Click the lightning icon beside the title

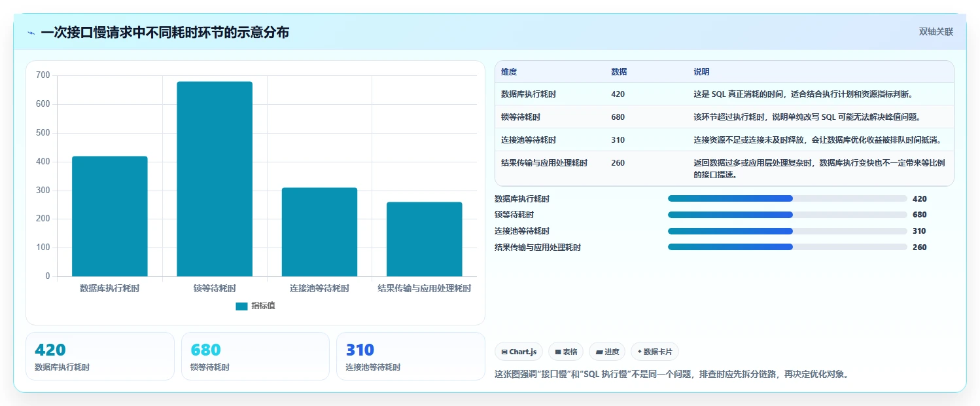(x=31, y=33)
